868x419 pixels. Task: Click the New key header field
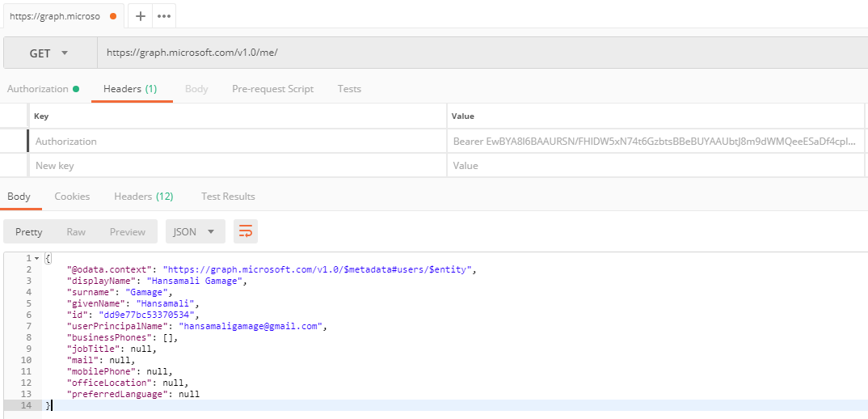[x=238, y=166]
